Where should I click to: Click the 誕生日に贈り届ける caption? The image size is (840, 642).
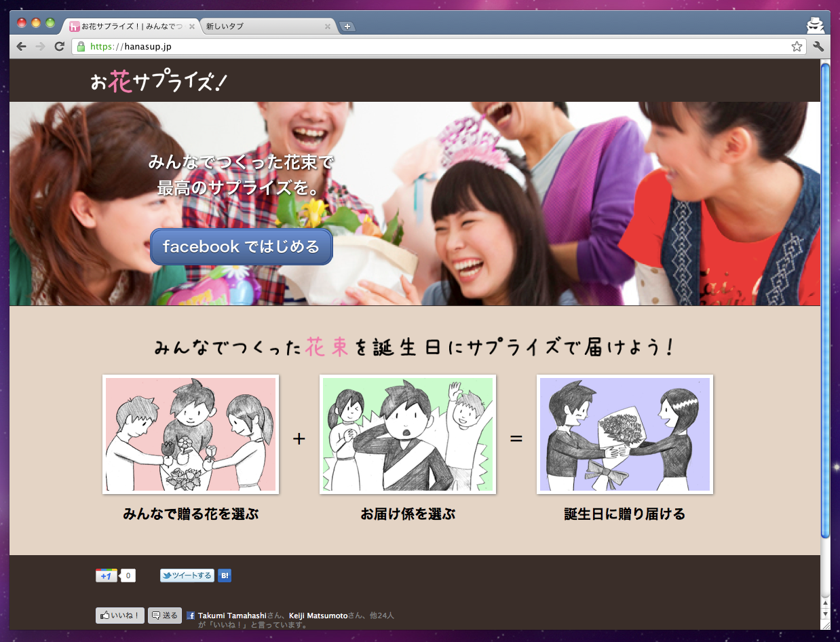[625, 514]
